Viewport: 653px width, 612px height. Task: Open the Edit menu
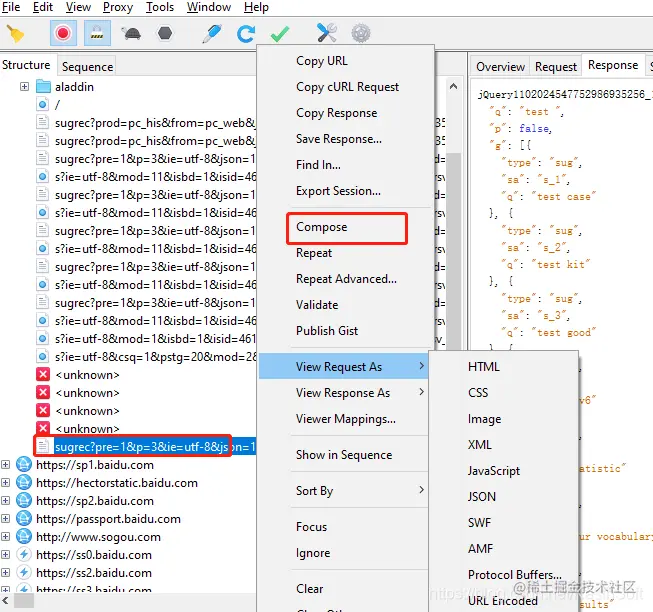(43, 7)
